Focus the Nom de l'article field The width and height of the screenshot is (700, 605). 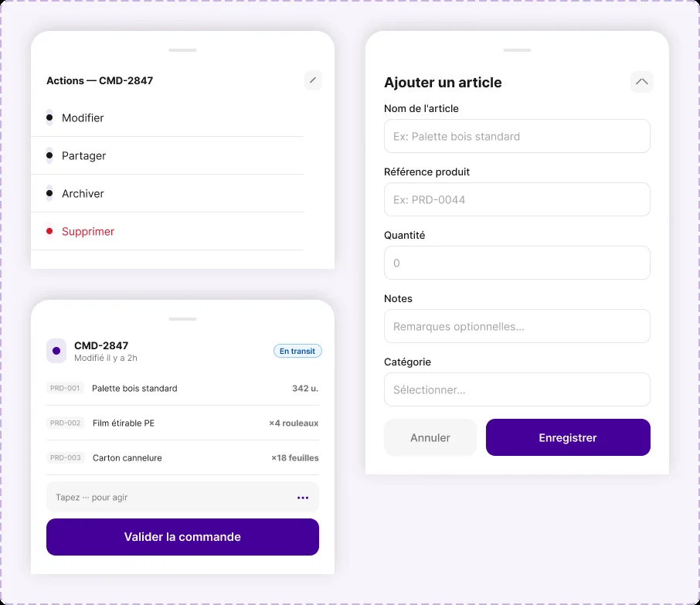click(x=517, y=136)
